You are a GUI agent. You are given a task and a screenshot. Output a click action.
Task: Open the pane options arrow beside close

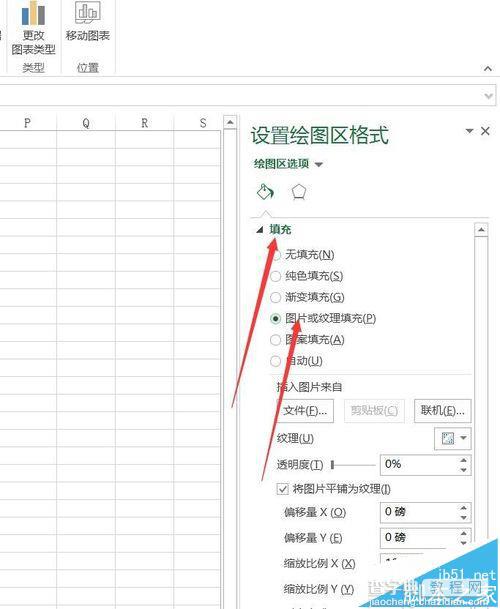469,131
